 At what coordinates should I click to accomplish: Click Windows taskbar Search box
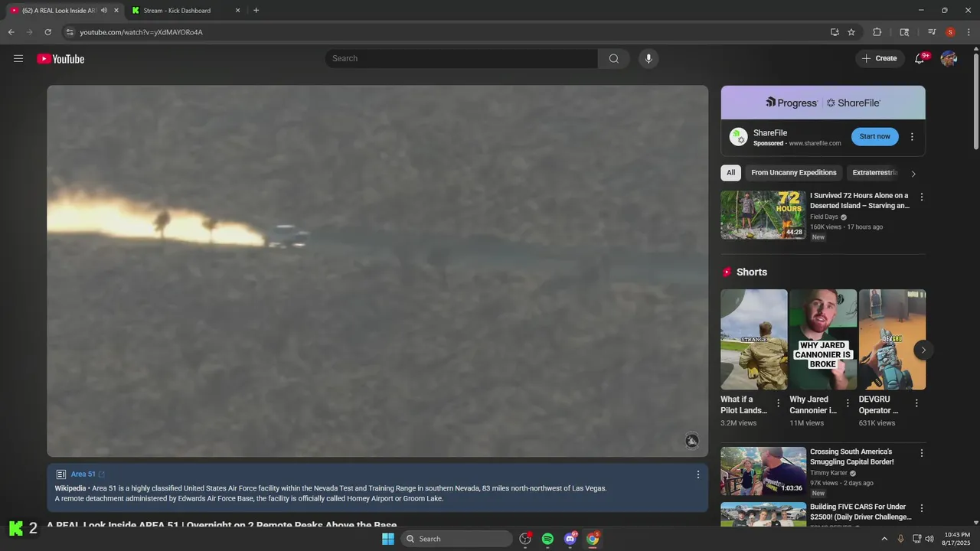tap(456, 539)
